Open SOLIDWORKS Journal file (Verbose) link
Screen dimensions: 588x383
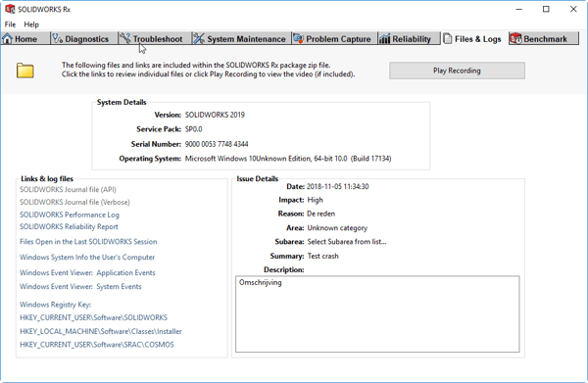click(74, 203)
